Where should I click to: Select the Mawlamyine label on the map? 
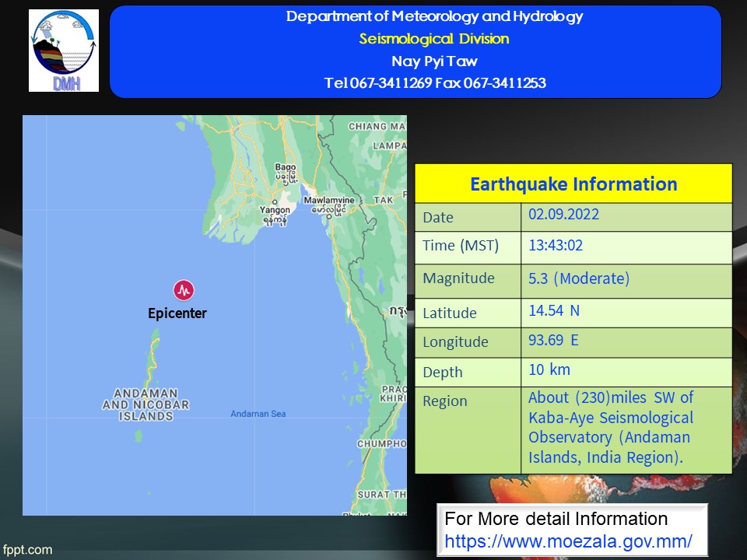point(332,201)
